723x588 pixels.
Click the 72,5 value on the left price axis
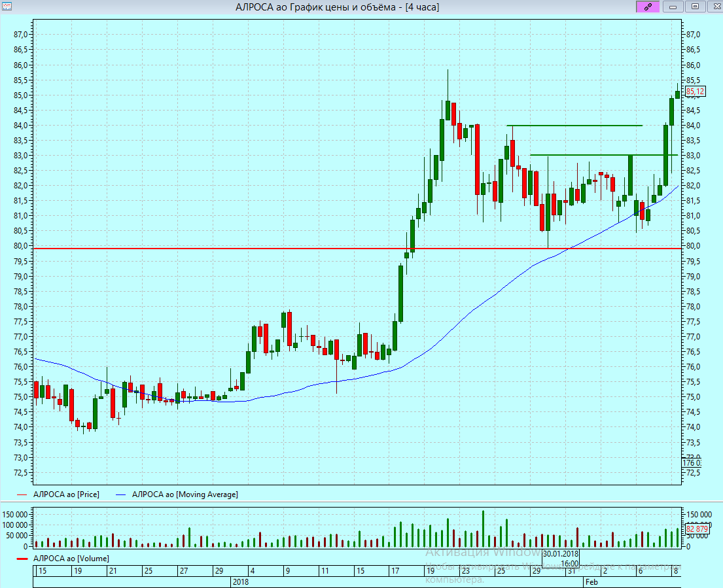point(21,472)
